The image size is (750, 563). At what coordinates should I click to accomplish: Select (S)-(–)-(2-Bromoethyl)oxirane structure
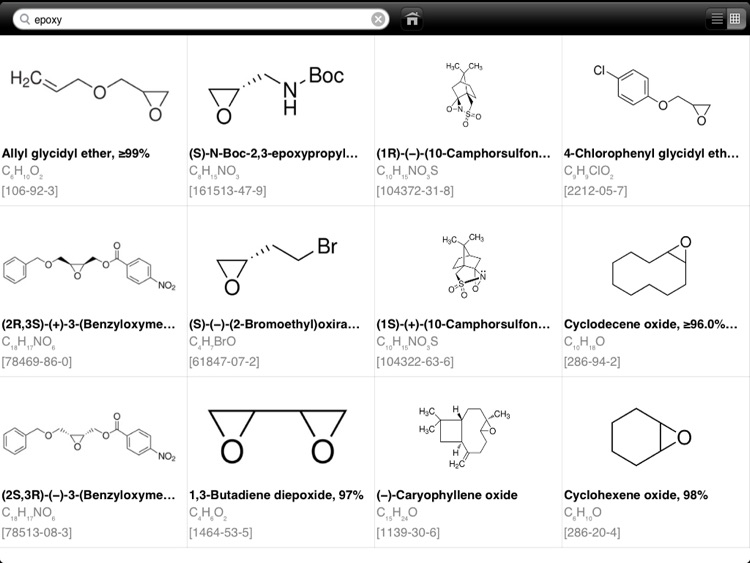click(277, 266)
